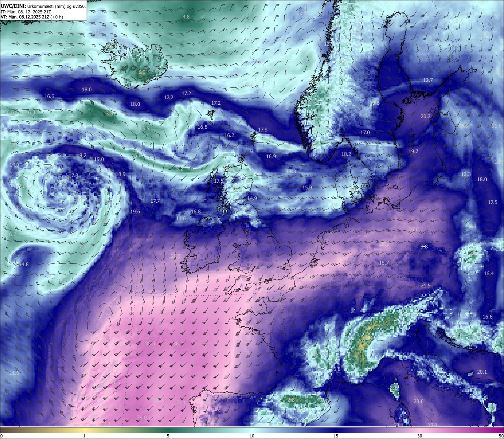Click the 4.8 value at top
The height and width of the screenshot is (439, 504).
186,17
